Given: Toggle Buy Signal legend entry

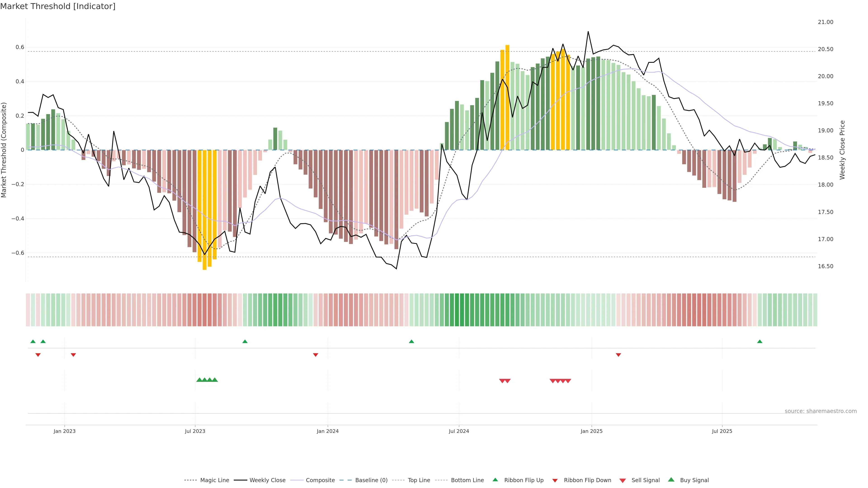Looking at the screenshot, I should coord(694,480).
